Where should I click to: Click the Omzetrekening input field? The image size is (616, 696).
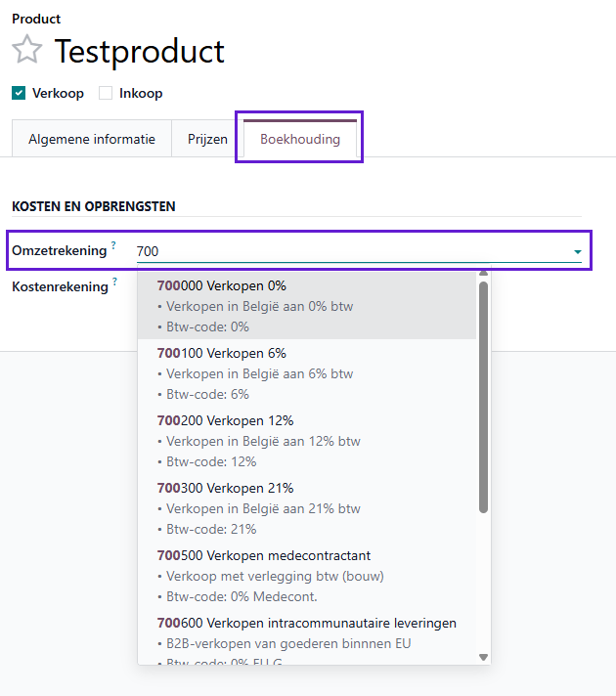[x=352, y=251]
